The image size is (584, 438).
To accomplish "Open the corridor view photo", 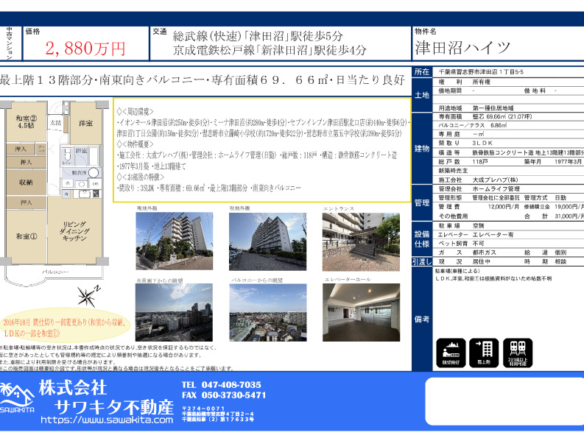I will click(x=174, y=312).
